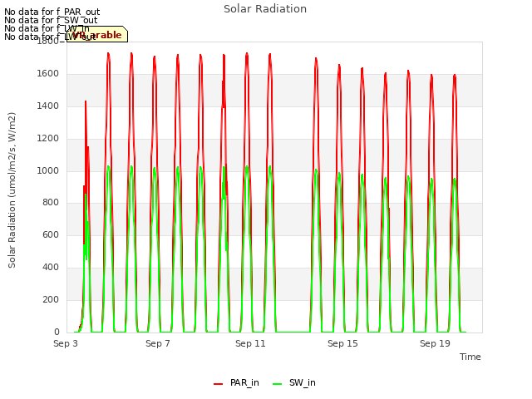Click the 1600 y-axis tick label
This screenshot has height=399, width=532.
(x=48, y=74)
